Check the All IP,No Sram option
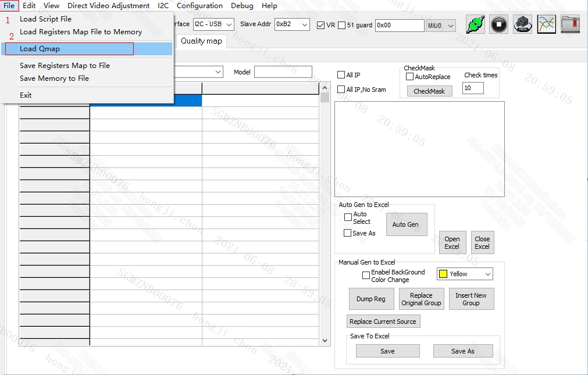This screenshot has height=375, width=588. point(341,90)
